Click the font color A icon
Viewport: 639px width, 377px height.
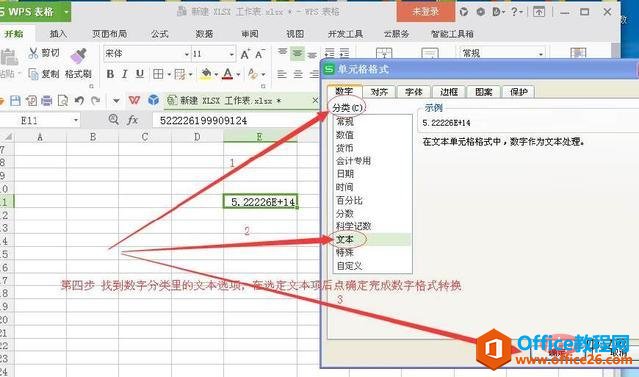tap(228, 74)
